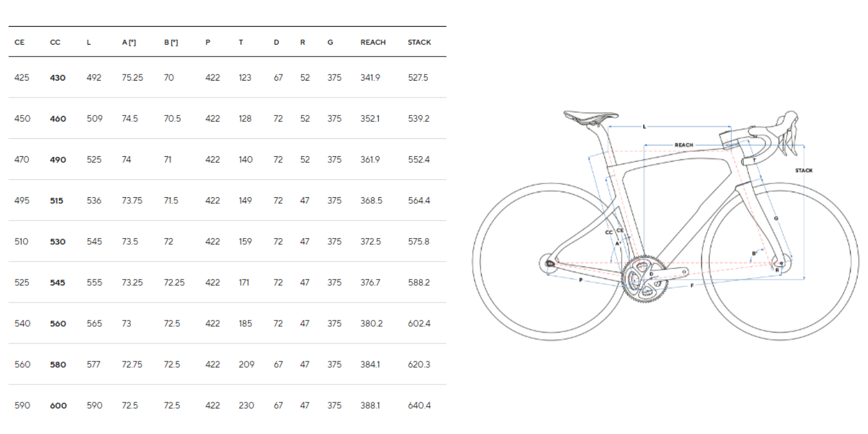Click the STACK label on the diagram
The width and height of the screenshot is (868, 434).
click(x=804, y=170)
